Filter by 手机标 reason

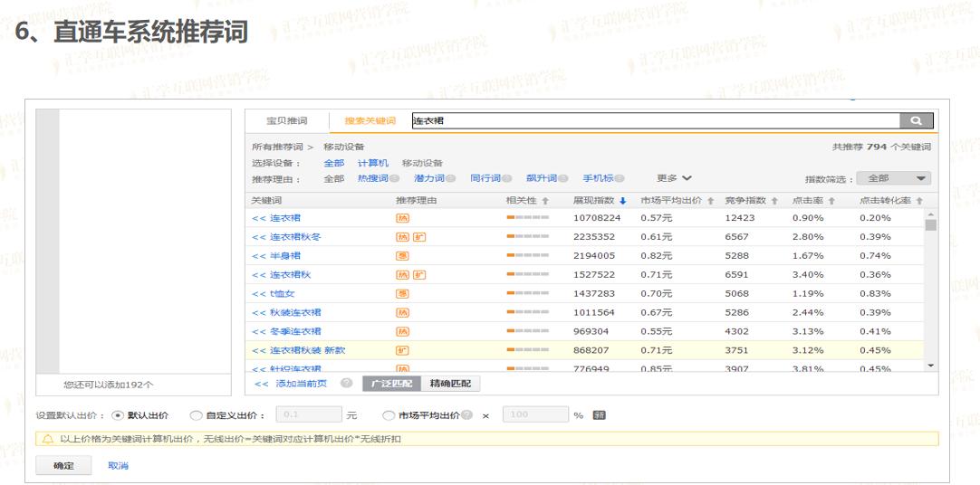pos(598,178)
